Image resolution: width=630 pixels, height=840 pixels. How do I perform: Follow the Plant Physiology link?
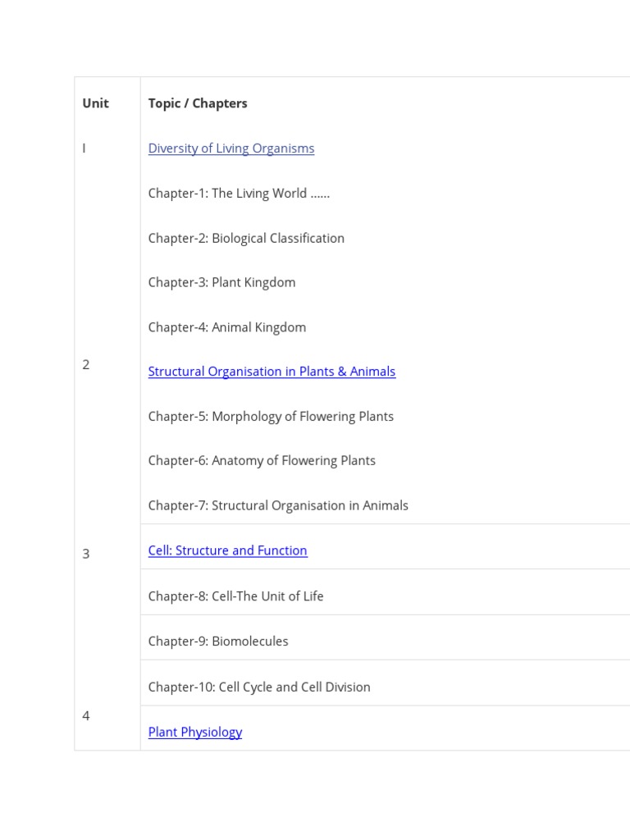click(194, 732)
